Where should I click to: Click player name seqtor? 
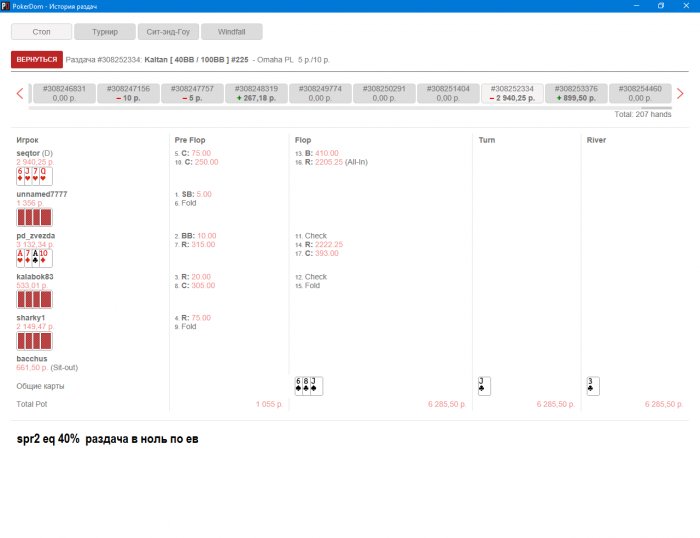pyautogui.click(x=28, y=153)
